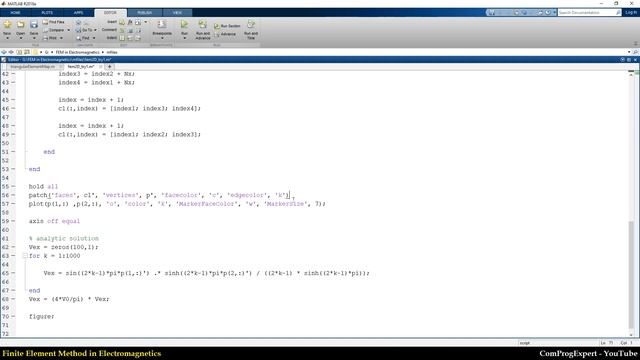Click the smart indent icon
Viewport: 640px width, 360px height.
coord(122,38)
